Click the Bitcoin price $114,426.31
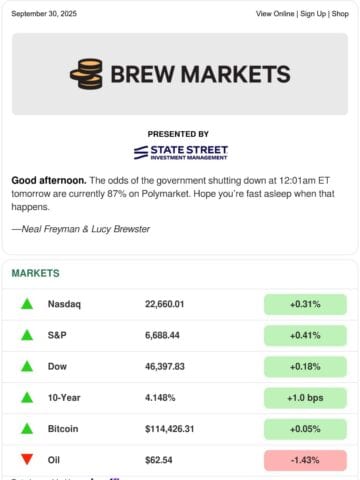Image resolution: width=360 pixels, height=480 pixels. [x=169, y=429]
